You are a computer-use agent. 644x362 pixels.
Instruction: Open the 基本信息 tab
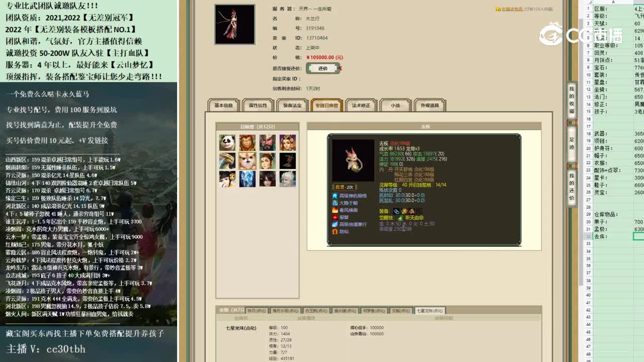tap(224, 105)
